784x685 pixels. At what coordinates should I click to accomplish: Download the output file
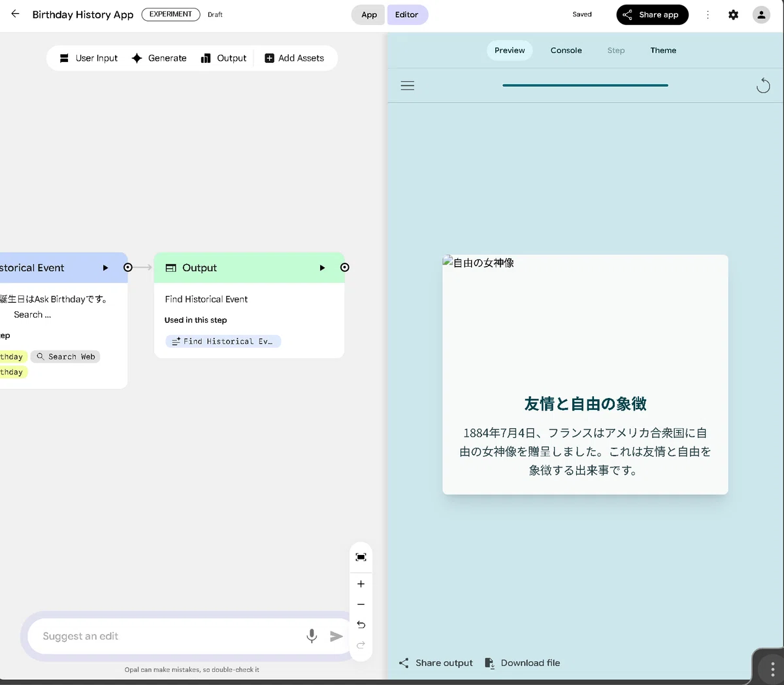point(522,663)
